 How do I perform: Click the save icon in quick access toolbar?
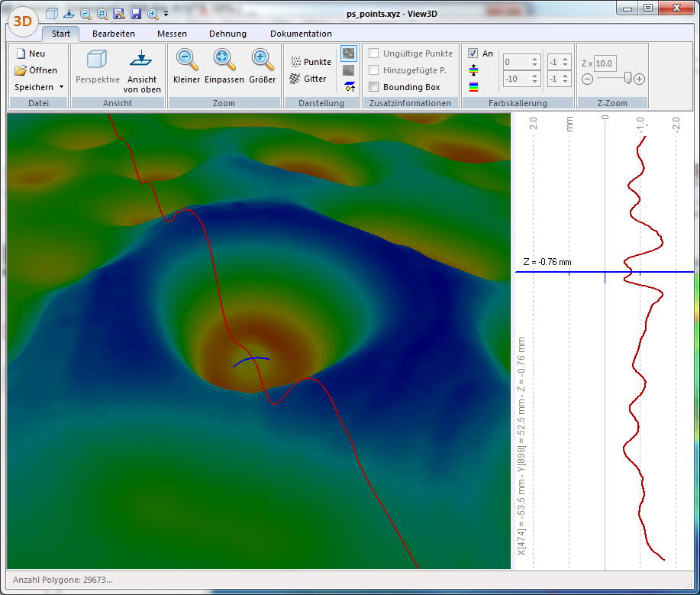136,14
